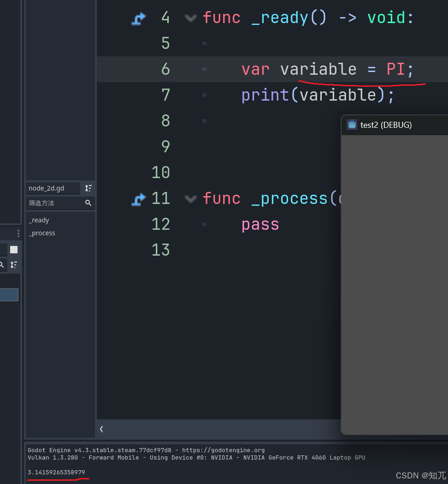This screenshot has height=484, width=448.
Task: Click the sort icon next to node_2d.gd
Action: (x=88, y=188)
